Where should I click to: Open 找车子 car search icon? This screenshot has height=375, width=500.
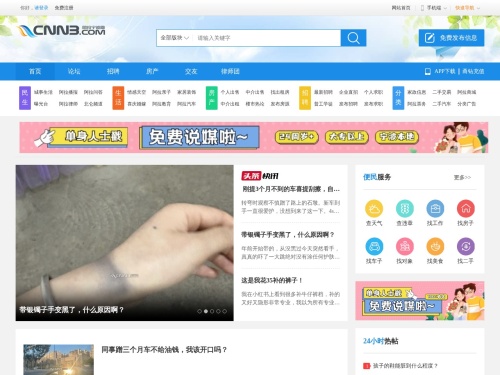point(374,246)
